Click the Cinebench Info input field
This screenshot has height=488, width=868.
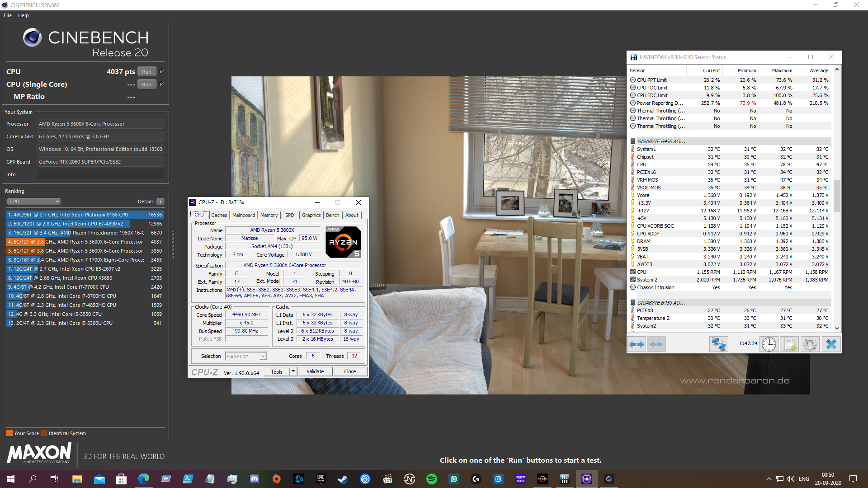click(x=100, y=174)
